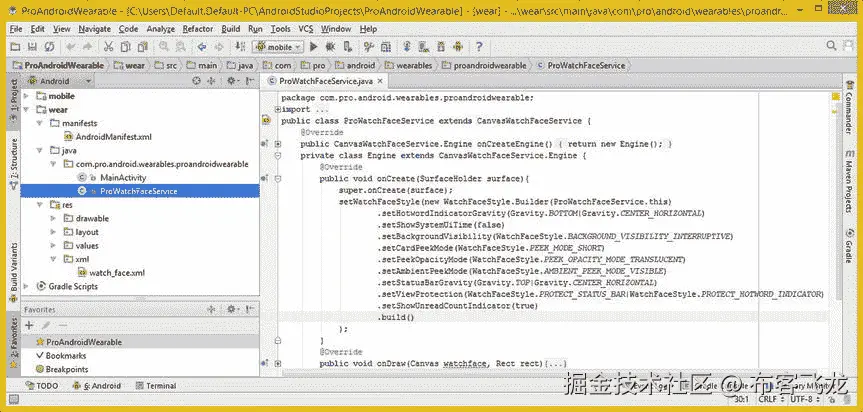Click the wearables breadcrumb

pyautogui.click(x=409, y=65)
